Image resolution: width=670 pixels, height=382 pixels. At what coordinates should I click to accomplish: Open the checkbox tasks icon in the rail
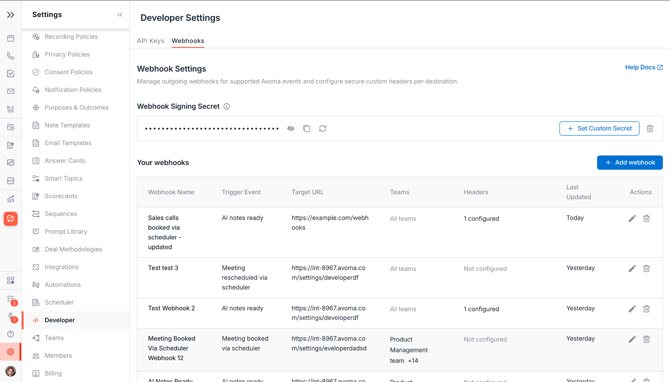[x=11, y=73]
